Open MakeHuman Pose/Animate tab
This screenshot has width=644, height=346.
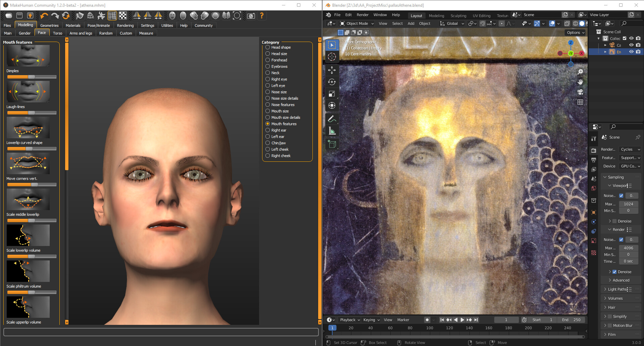[99, 26]
